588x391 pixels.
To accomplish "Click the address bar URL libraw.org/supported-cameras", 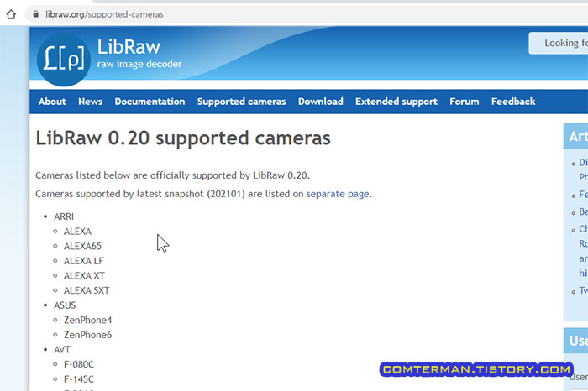I will pyautogui.click(x=104, y=14).
